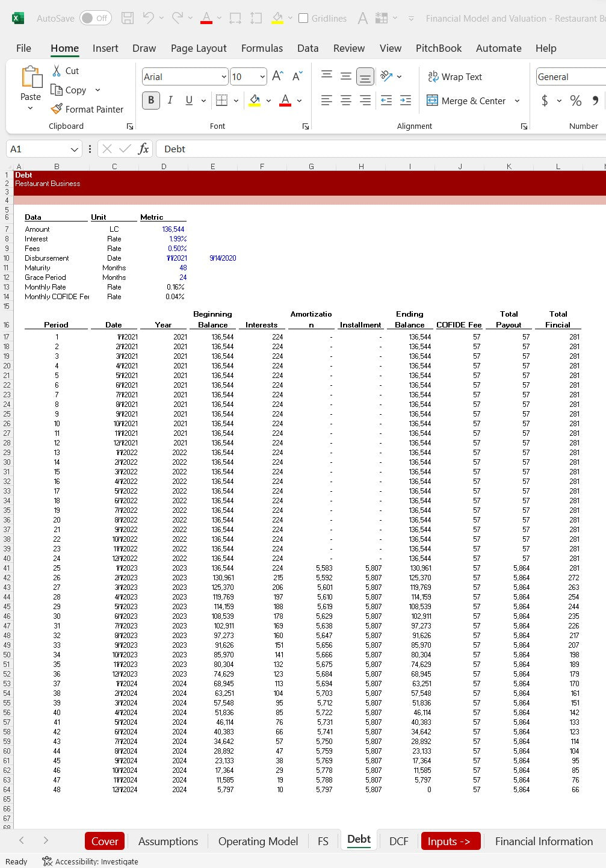Click the Center horizontal alignment icon

pyautogui.click(x=346, y=101)
